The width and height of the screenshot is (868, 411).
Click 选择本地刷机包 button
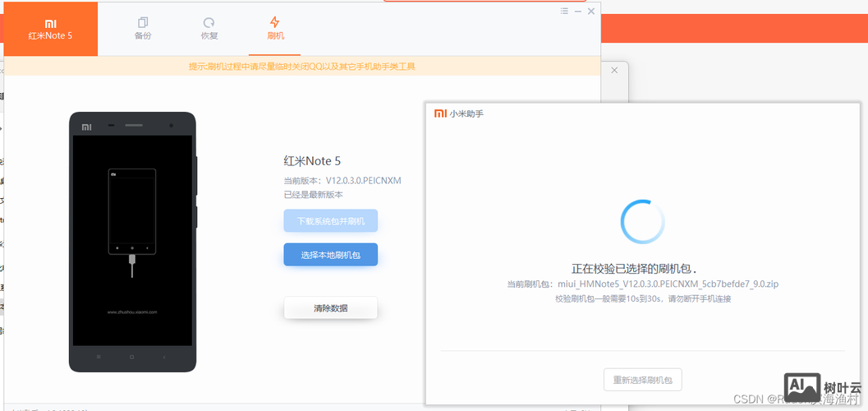pyautogui.click(x=330, y=255)
